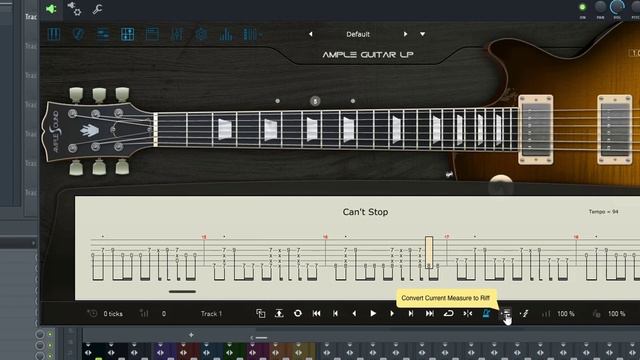640x360 pixels.
Task: Play the tablature
Action: tap(373, 313)
